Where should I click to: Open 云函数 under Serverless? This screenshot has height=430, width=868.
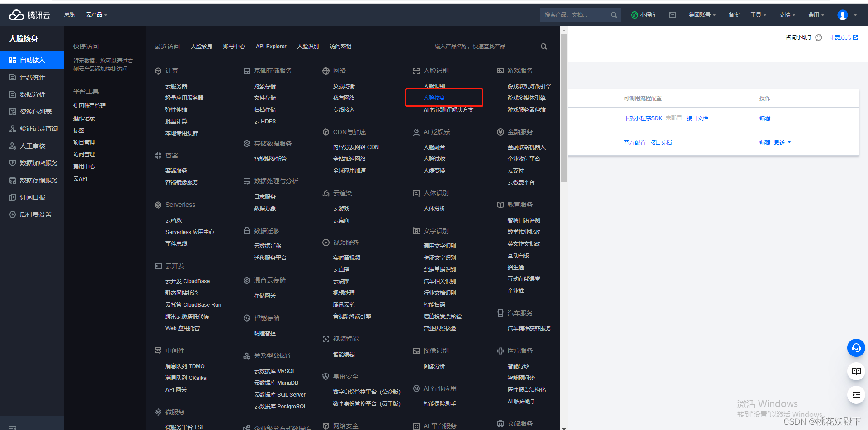[174, 220]
